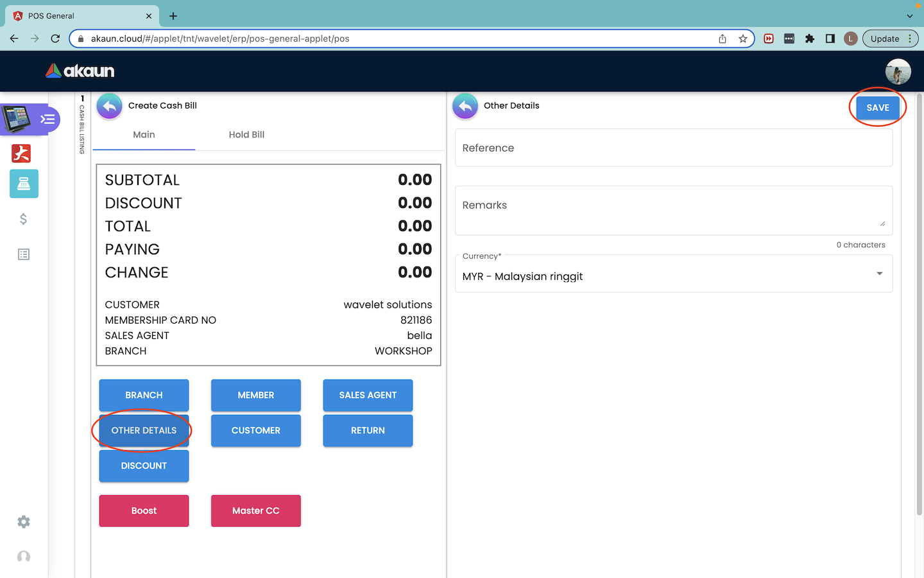Click the branch value 'WORKSHOP'
924x578 pixels.
(x=404, y=351)
